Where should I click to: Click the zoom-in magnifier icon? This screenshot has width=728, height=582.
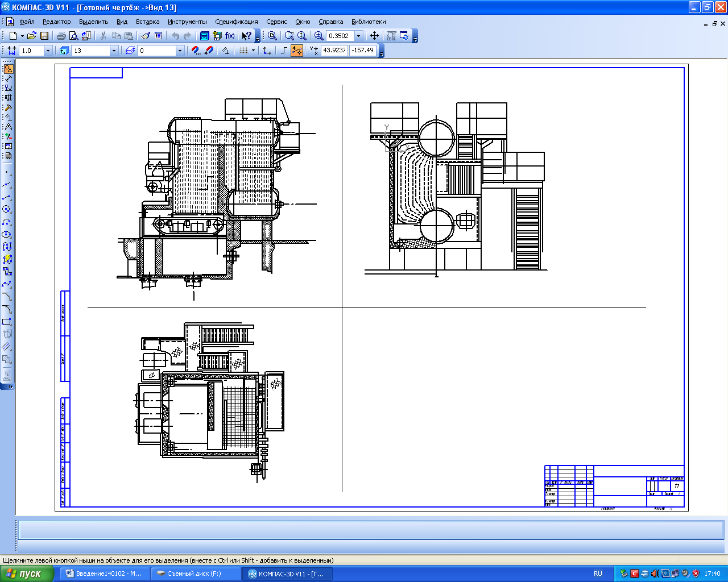coord(318,36)
